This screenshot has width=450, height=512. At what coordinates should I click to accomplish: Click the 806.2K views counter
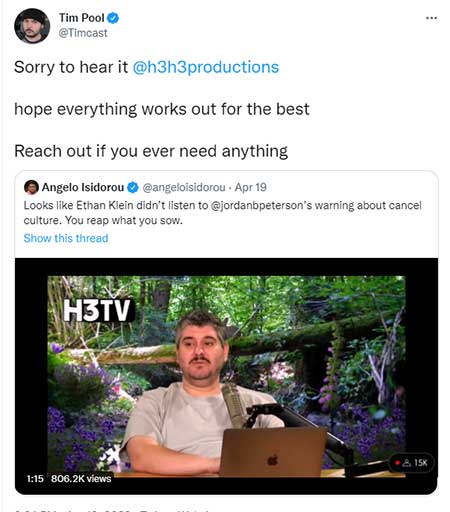pos(81,479)
